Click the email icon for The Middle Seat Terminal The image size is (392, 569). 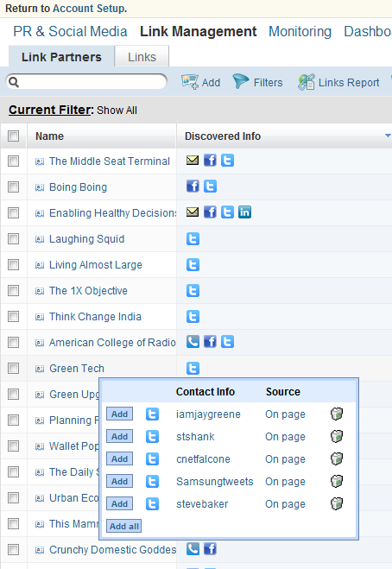(x=193, y=160)
